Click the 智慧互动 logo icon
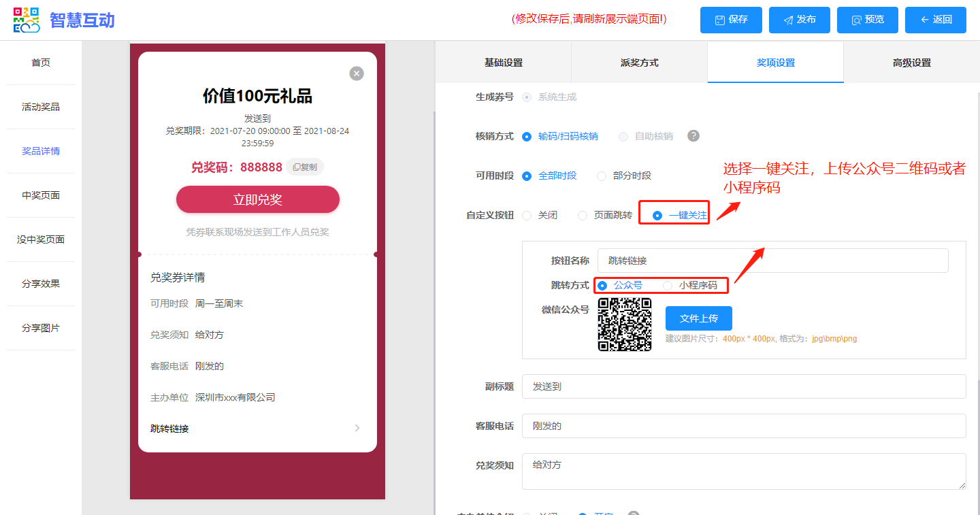This screenshot has width=980, height=515. [x=27, y=20]
